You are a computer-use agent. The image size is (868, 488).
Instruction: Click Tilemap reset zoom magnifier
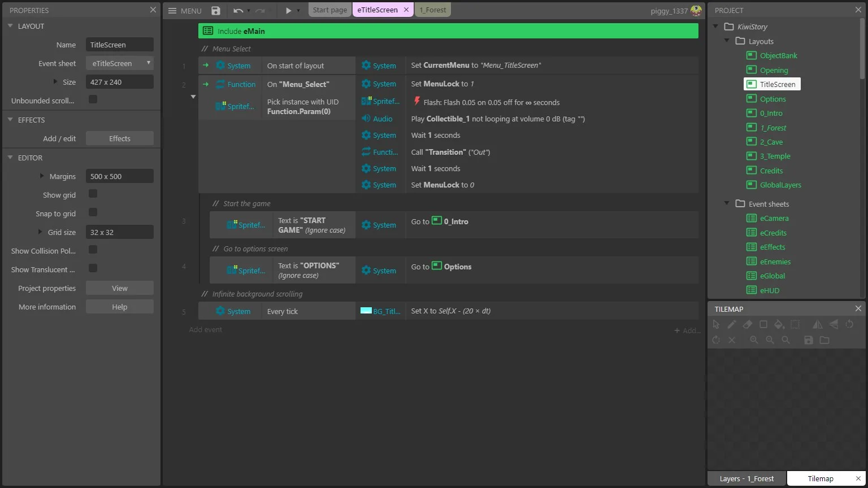(x=785, y=340)
